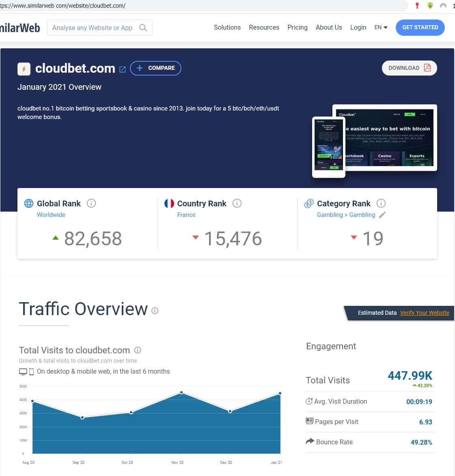Click the Jan '21 data point on chart
This screenshot has width=455, height=476.
280,394
